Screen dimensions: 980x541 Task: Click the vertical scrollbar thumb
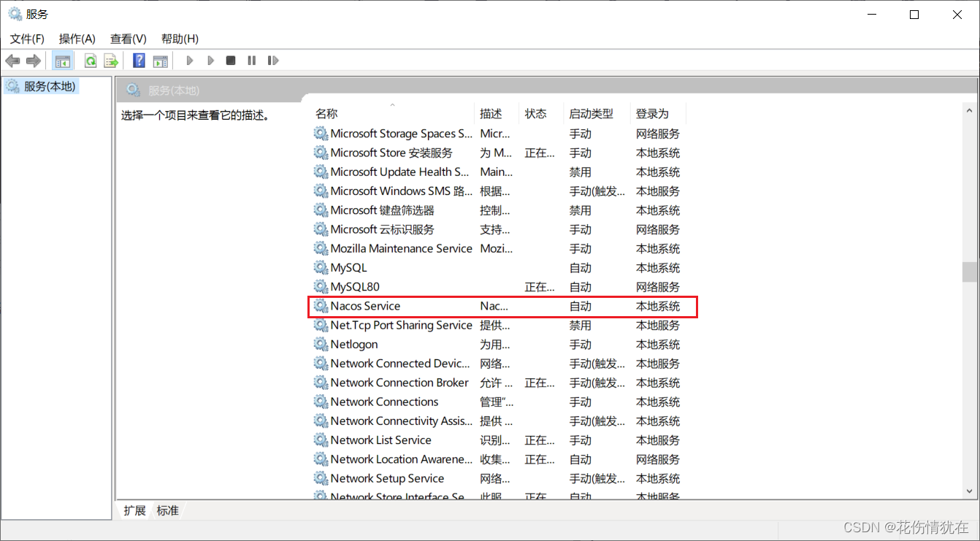click(970, 272)
